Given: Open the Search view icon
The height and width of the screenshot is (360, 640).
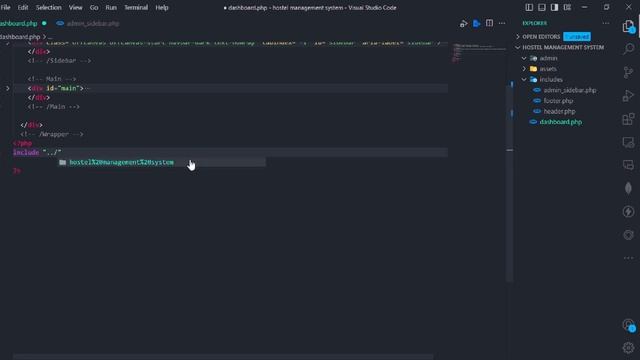Looking at the screenshot, I should click(x=629, y=49).
